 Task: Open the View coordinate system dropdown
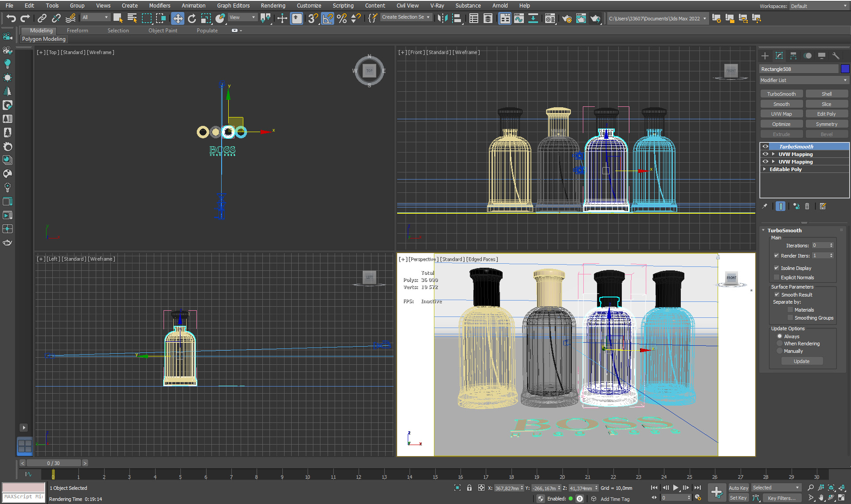(242, 17)
